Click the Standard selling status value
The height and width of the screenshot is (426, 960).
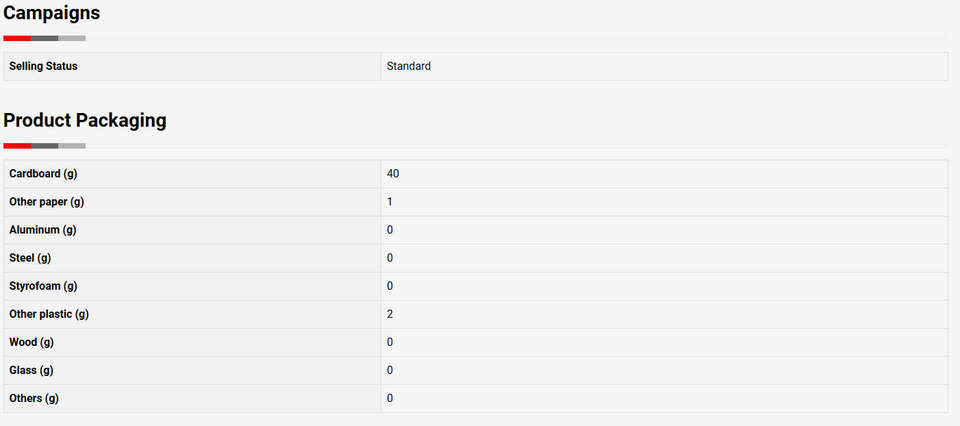[409, 66]
